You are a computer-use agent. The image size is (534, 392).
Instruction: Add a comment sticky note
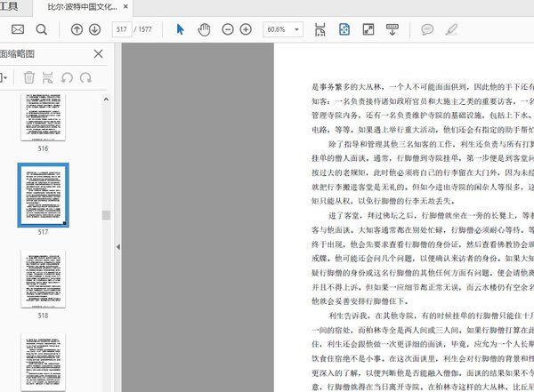(426, 29)
